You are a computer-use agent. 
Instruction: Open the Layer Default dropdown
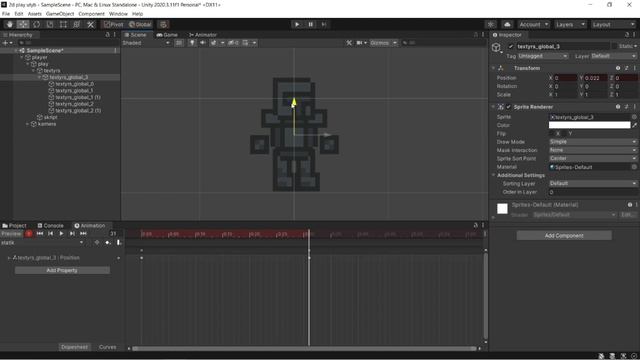pos(613,56)
